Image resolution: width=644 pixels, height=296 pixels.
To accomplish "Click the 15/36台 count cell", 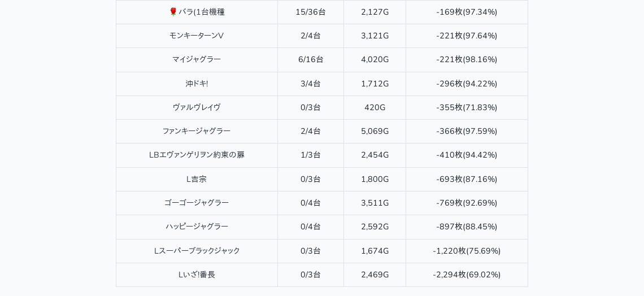I will click(311, 12).
